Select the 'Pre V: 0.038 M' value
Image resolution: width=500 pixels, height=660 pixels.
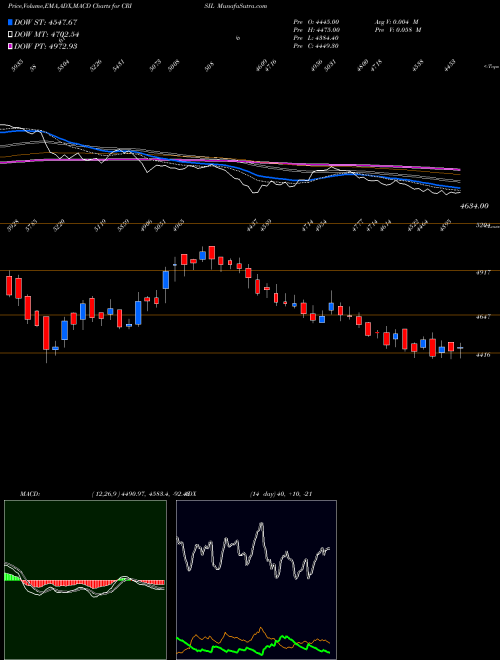click(399, 29)
